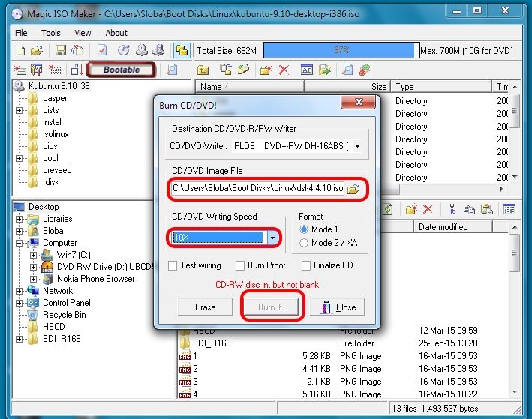
Task: Click the Burn it! button
Action: 272,307
